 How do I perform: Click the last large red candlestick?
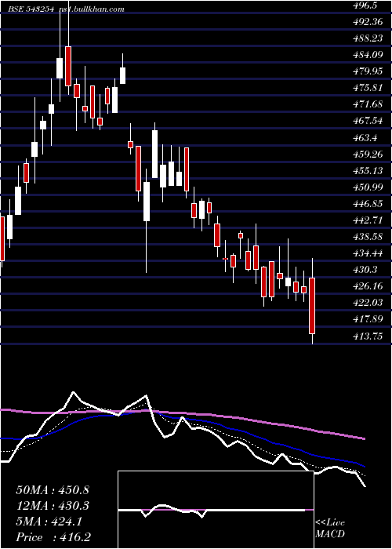tap(312, 306)
